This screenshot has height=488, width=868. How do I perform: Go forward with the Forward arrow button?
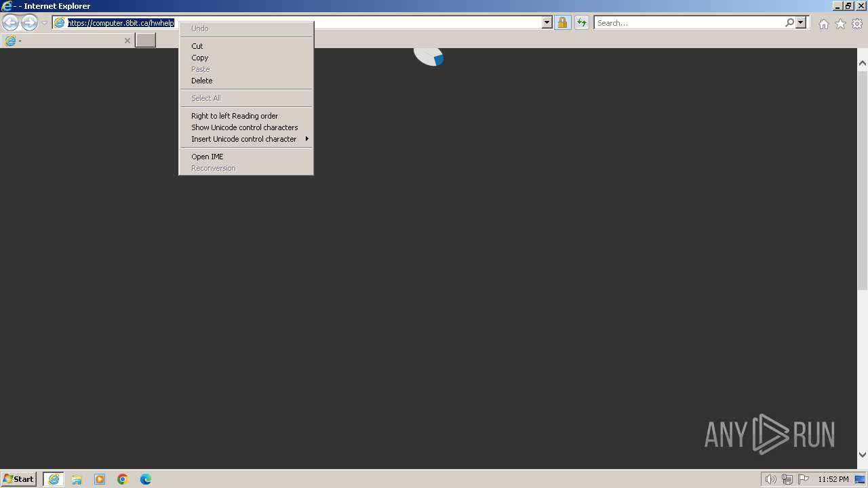point(29,23)
